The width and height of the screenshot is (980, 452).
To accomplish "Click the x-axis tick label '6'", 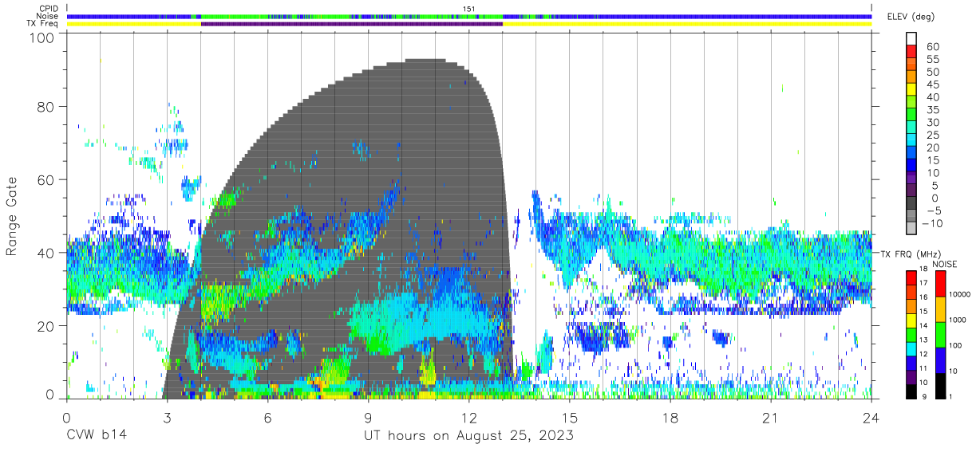I will point(268,418).
